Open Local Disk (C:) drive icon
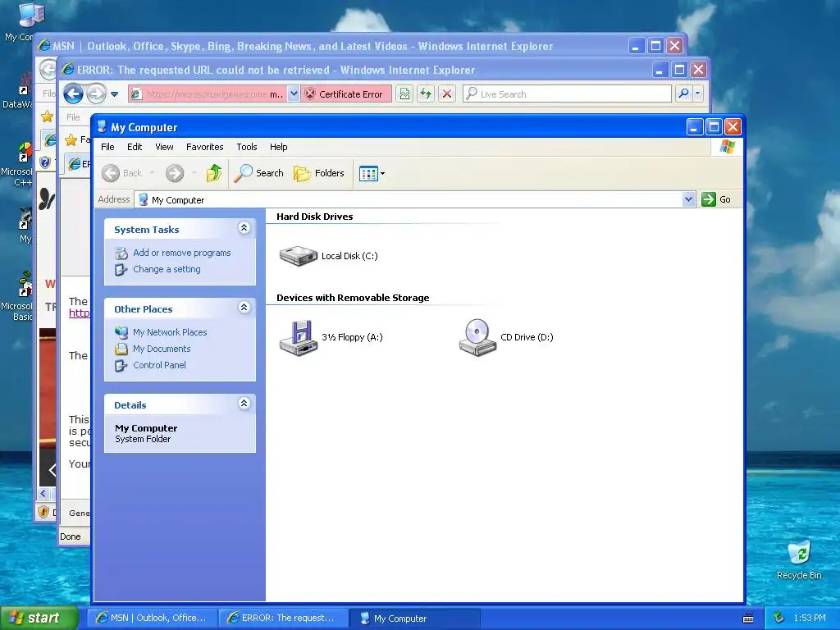This screenshot has width=840, height=630. click(299, 256)
